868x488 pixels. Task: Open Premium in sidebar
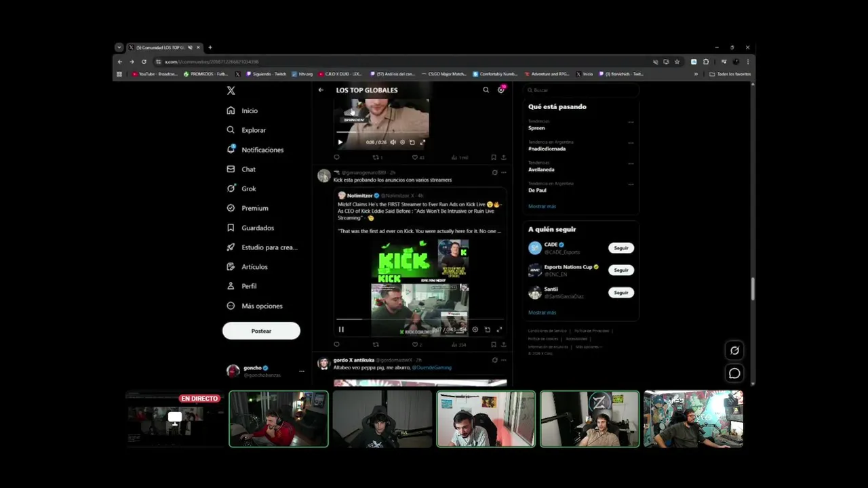248,208
